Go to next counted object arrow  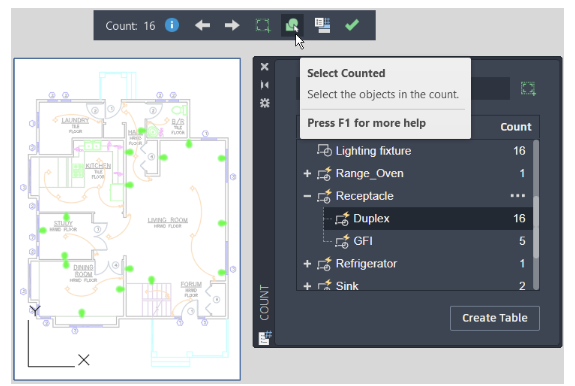(x=232, y=25)
